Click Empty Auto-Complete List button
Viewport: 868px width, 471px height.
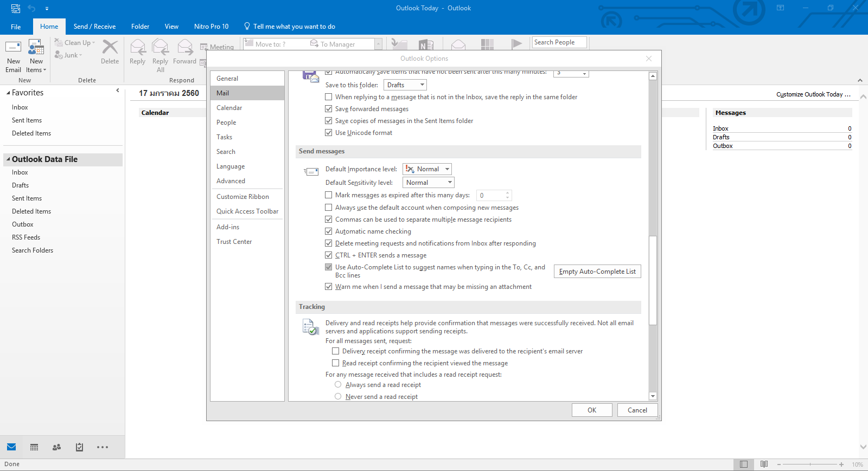pos(597,272)
